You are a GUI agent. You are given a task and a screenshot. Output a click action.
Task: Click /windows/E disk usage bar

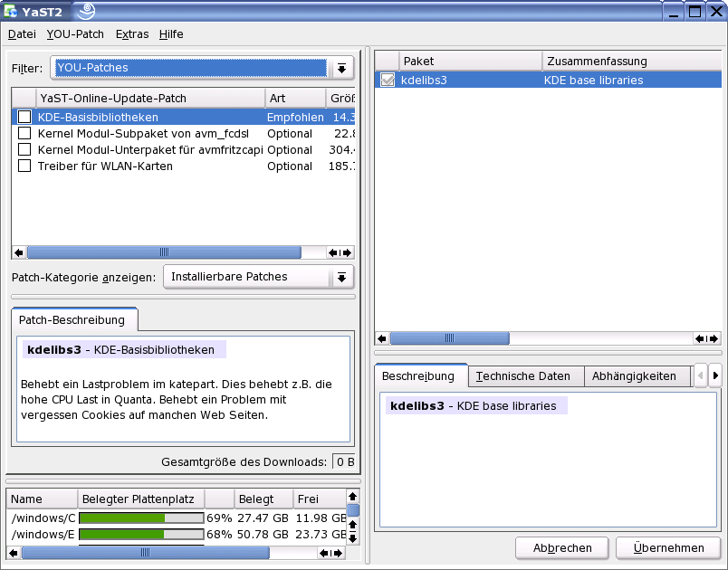point(141,535)
